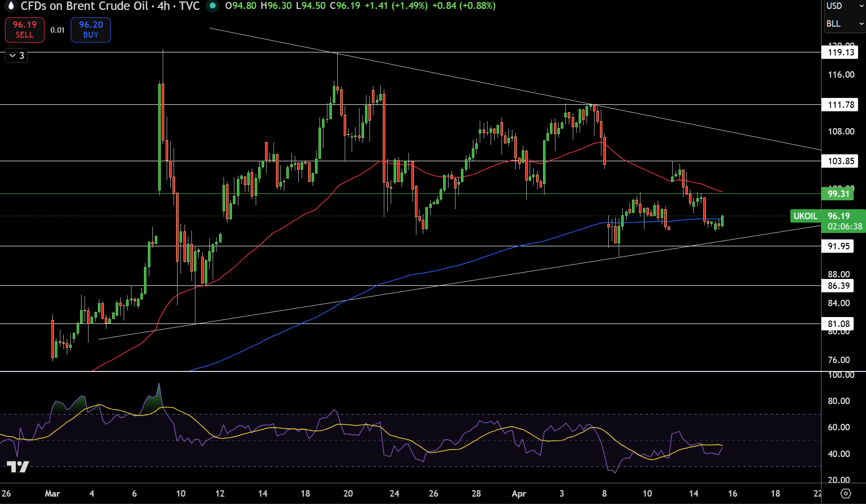Click the 116.00 price scale value
This screenshot has width=866, height=504.
click(x=841, y=75)
